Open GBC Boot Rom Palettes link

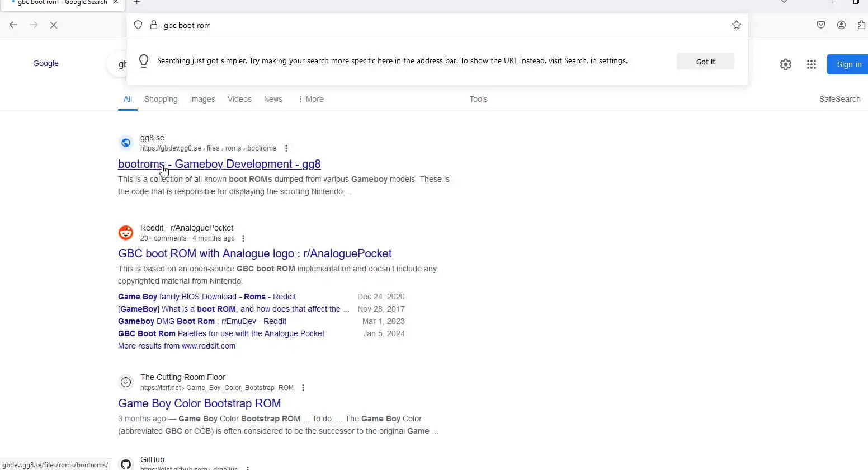221,333
